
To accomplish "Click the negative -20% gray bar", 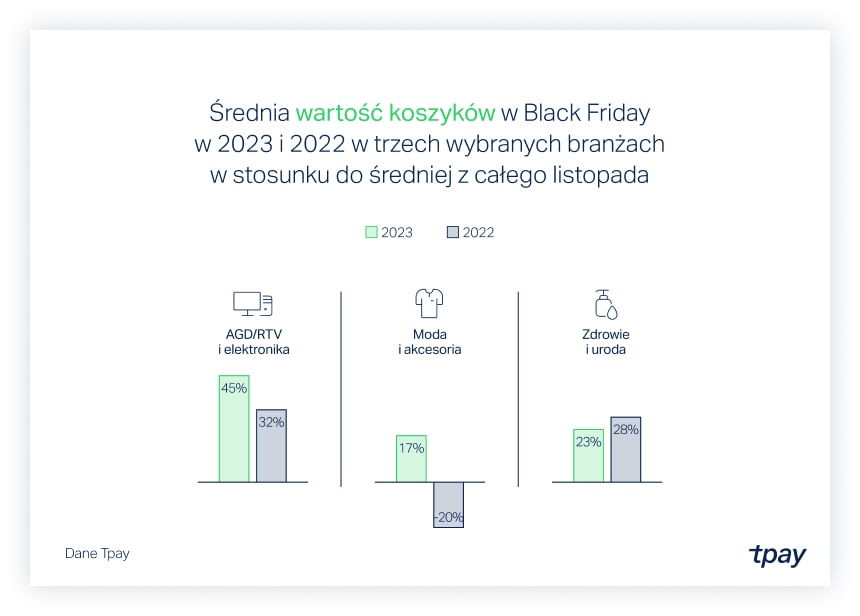I will point(448,504).
